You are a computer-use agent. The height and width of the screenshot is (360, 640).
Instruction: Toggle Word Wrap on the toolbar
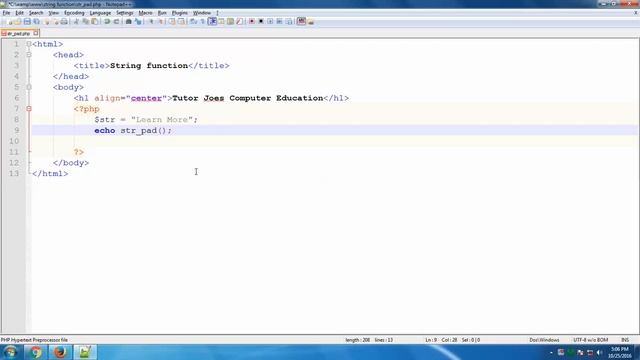[193, 21]
